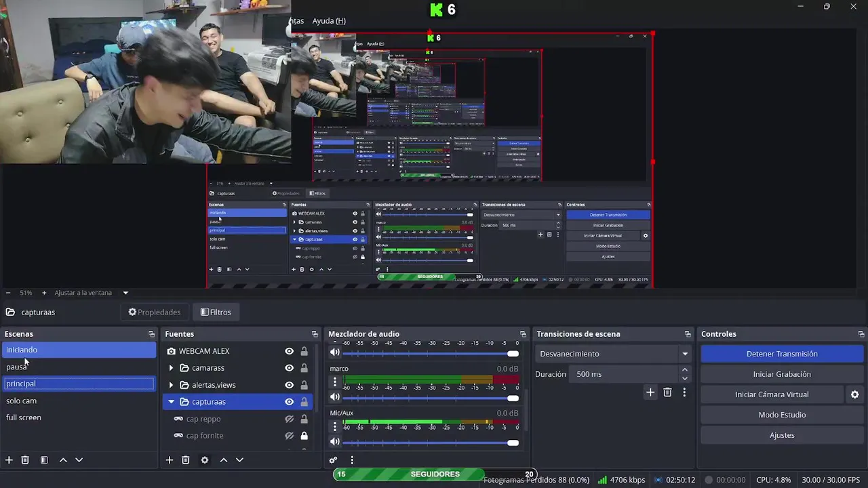Click Detener Transmisión button
This screenshot has width=868, height=488.
pyautogui.click(x=782, y=354)
